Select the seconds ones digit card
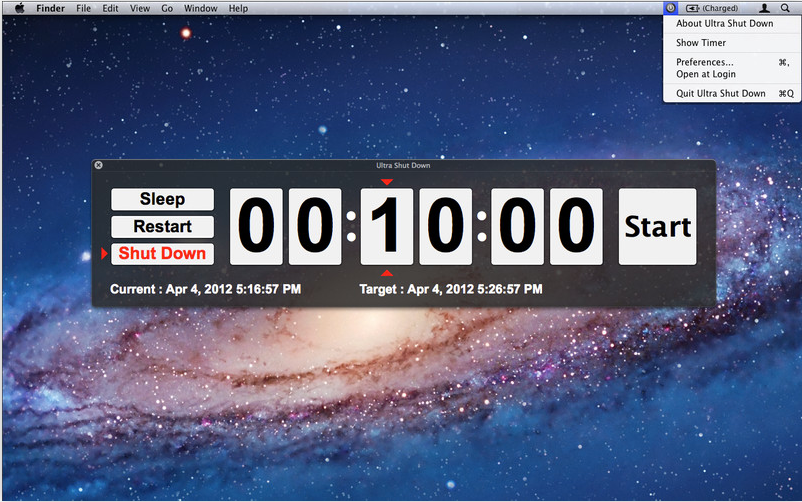Screen dimensions: 802x502 [576, 227]
